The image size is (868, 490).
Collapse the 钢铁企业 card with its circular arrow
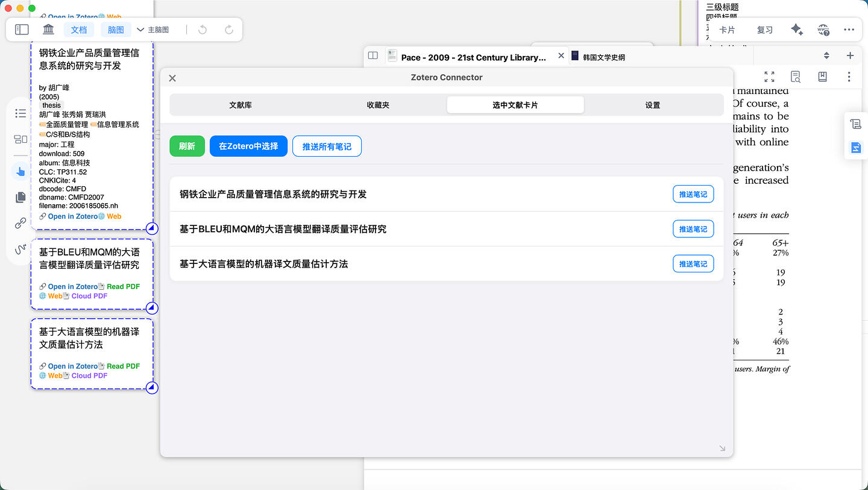click(151, 228)
